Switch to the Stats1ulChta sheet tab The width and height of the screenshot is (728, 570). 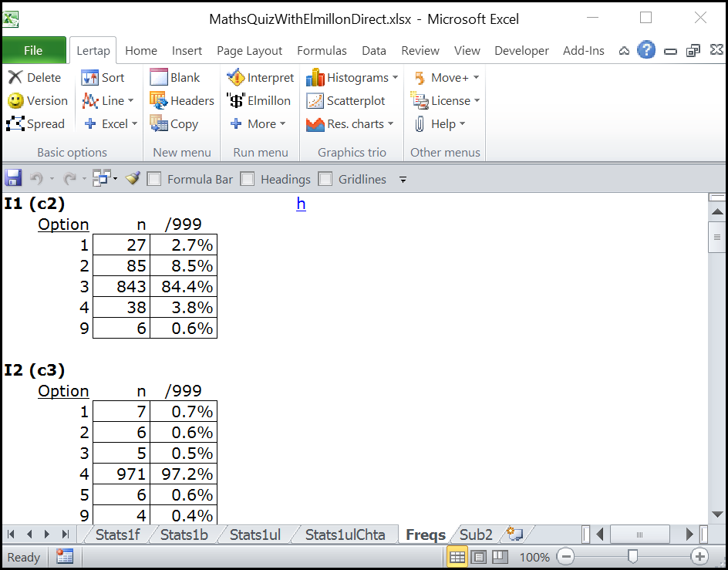pos(345,535)
